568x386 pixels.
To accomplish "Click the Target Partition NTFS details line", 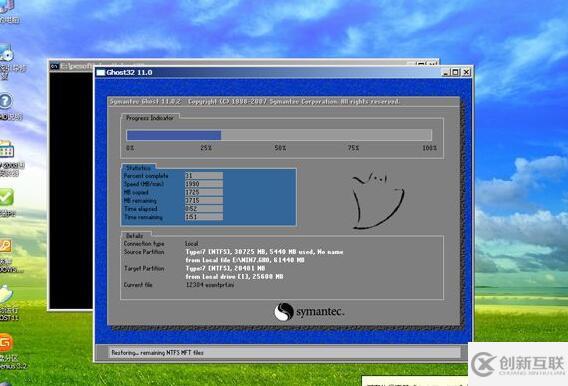I will click(225, 268).
